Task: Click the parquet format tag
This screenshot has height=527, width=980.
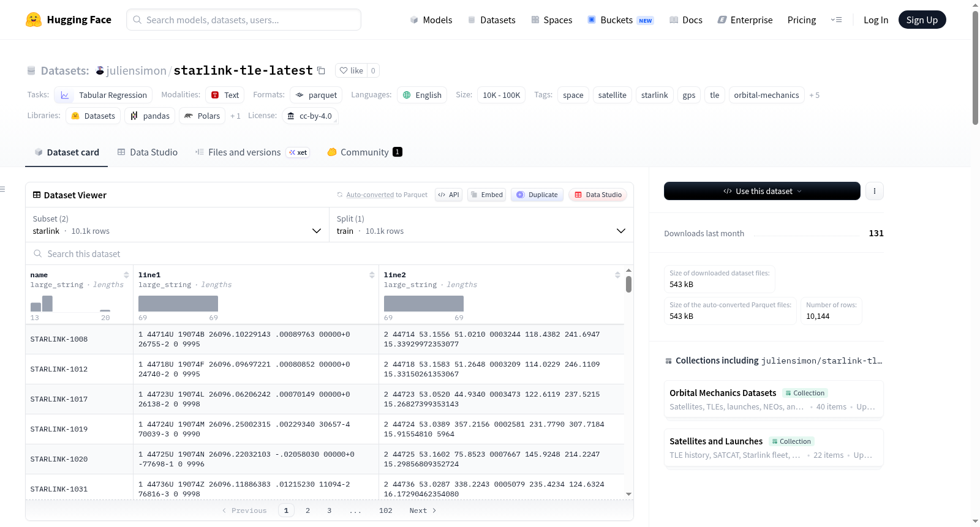Action: (316, 95)
